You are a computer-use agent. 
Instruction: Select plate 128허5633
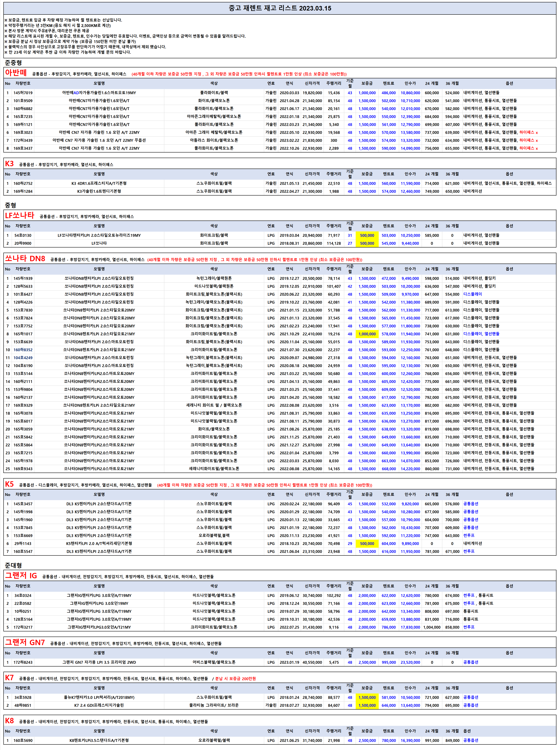tap(23, 286)
